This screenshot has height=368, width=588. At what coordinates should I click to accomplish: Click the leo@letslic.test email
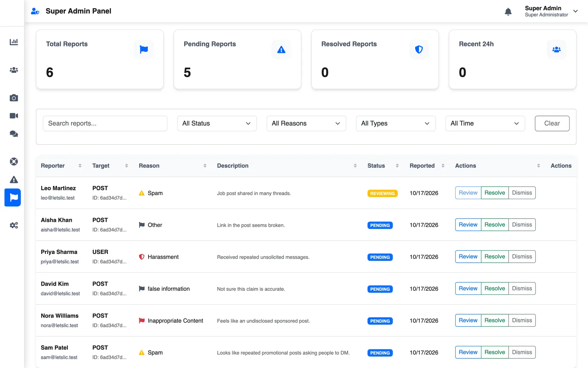click(58, 198)
